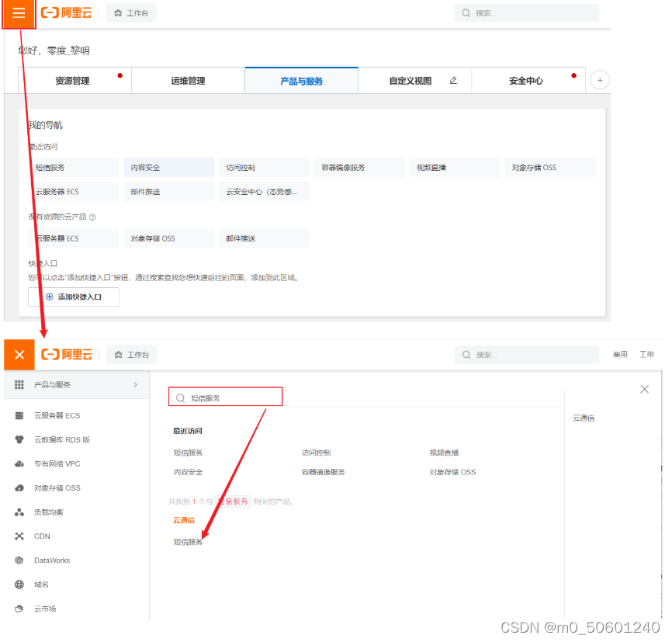
Task: Open the hamburger menu in top console
Action: point(19,13)
